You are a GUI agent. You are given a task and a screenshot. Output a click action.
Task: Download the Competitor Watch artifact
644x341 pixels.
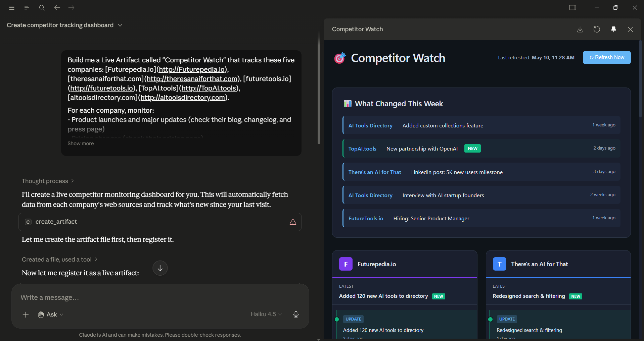[580, 30]
